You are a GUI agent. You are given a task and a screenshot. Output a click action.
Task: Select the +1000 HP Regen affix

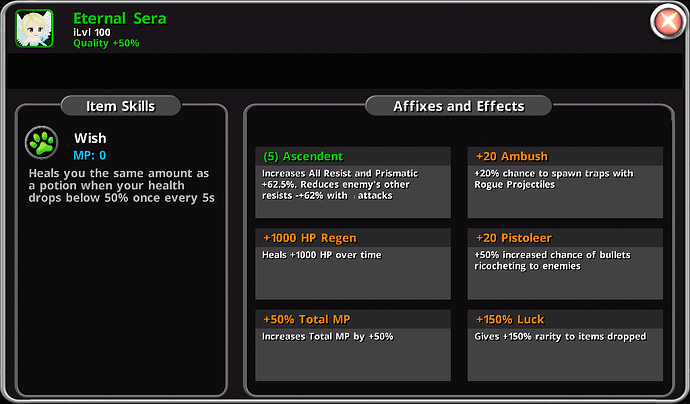352,264
